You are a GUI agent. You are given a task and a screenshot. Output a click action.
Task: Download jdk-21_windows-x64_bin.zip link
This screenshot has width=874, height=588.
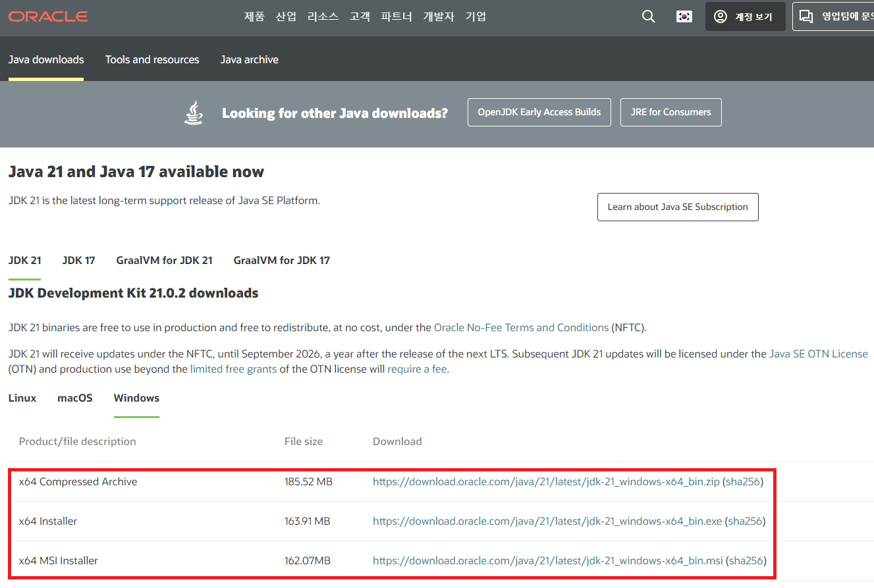tap(546, 481)
